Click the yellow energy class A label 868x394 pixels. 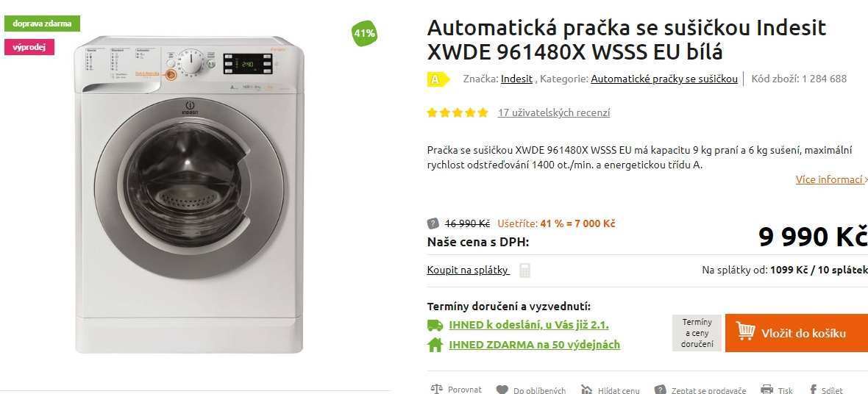pos(438,79)
